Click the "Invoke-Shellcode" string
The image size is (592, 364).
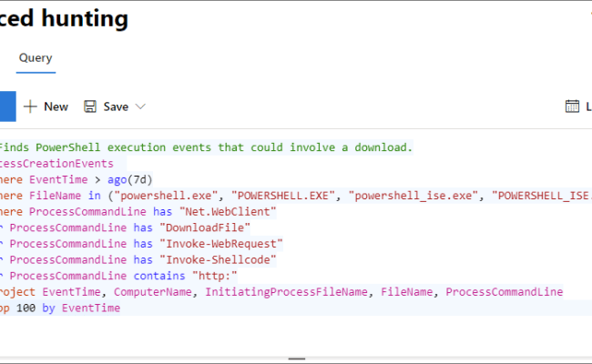pos(218,260)
